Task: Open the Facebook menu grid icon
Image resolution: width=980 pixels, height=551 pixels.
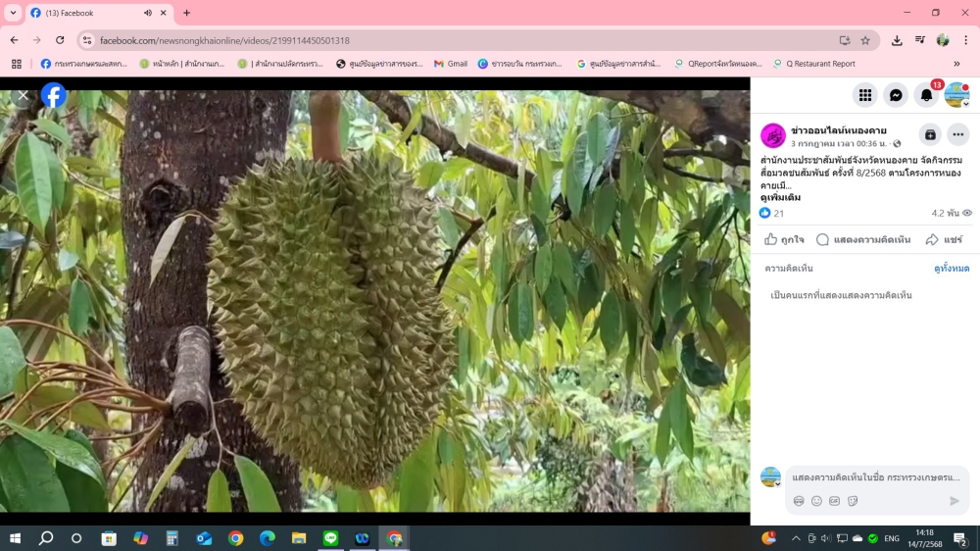Action: pos(865,95)
